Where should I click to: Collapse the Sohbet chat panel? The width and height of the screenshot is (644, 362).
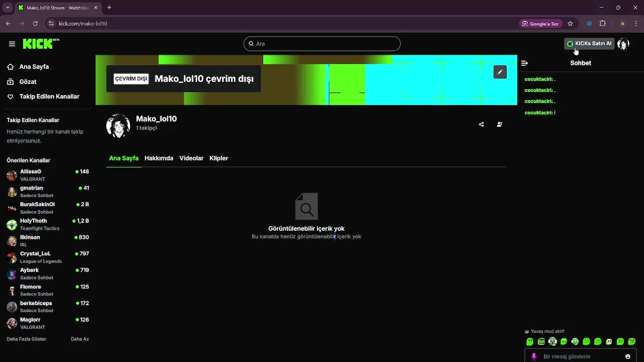[524, 63]
